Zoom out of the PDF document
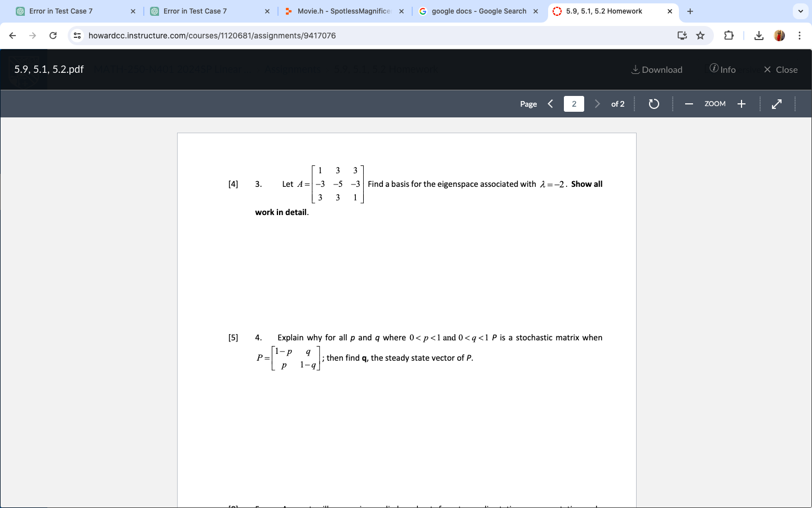 (x=689, y=104)
